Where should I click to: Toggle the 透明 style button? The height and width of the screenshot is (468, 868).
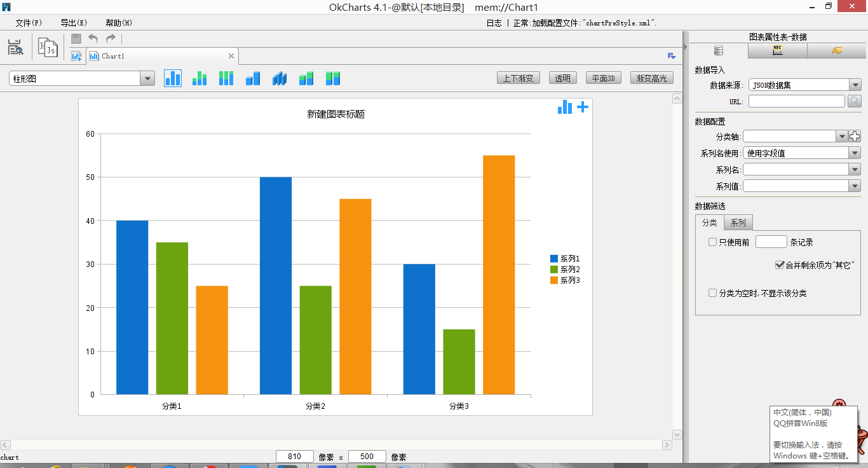[x=563, y=78]
